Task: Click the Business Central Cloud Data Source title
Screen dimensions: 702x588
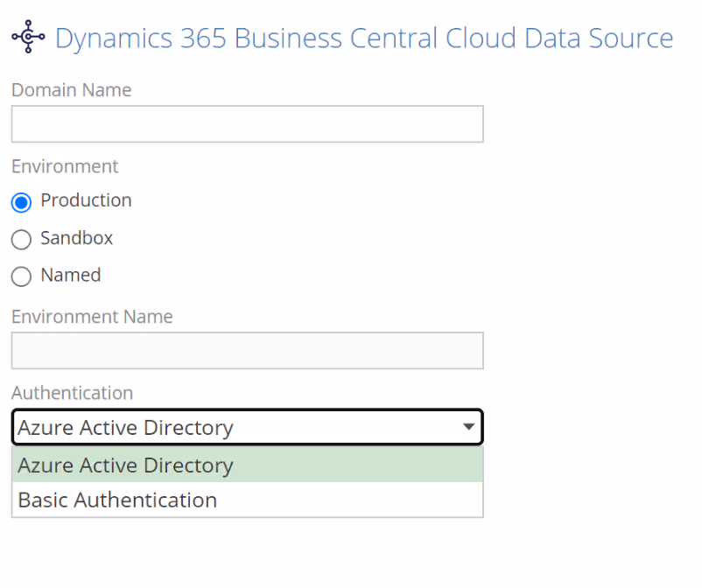Action: (x=363, y=38)
